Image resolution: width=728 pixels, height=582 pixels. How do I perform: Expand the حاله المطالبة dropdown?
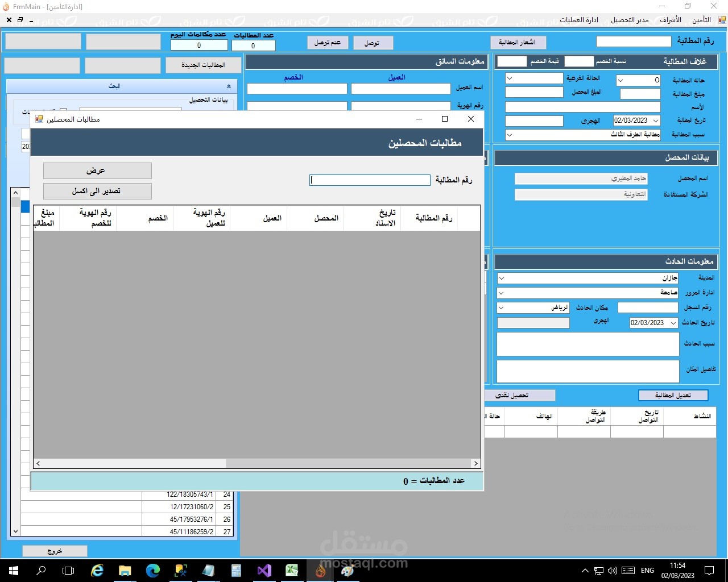[621, 80]
